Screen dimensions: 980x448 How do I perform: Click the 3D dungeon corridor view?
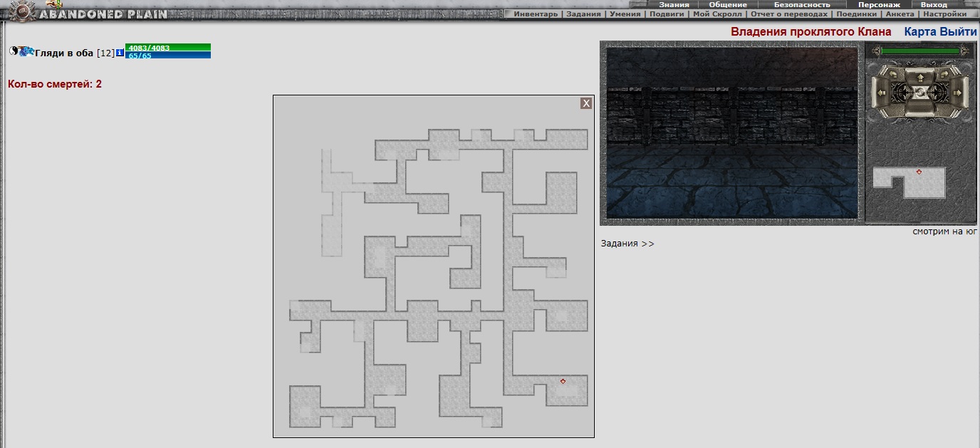click(731, 132)
